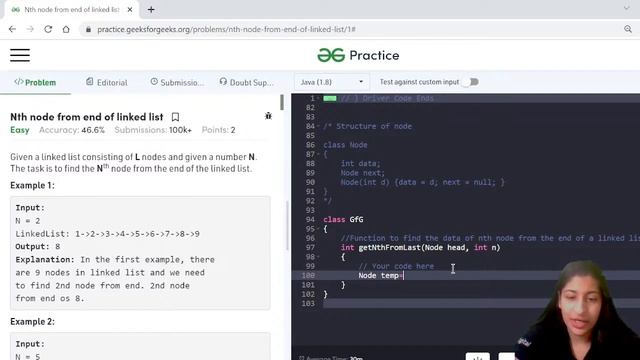The image size is (640, 360).
Task: Click the problem description scrollbar
Action: pos(282,102)
